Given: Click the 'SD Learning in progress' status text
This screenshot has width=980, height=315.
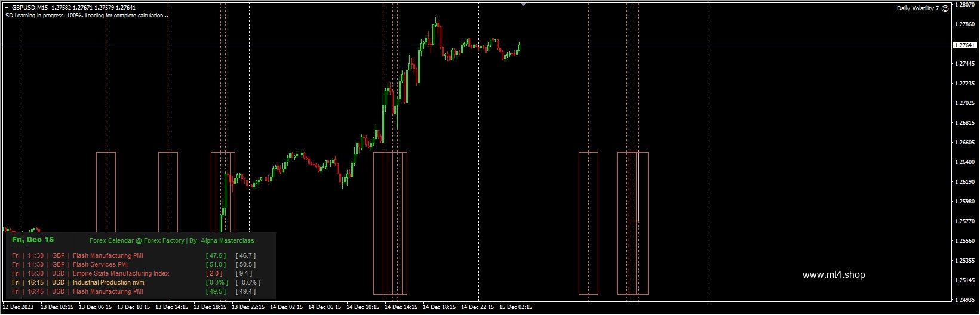Looking at the screenshot, I should coord(87,16).
